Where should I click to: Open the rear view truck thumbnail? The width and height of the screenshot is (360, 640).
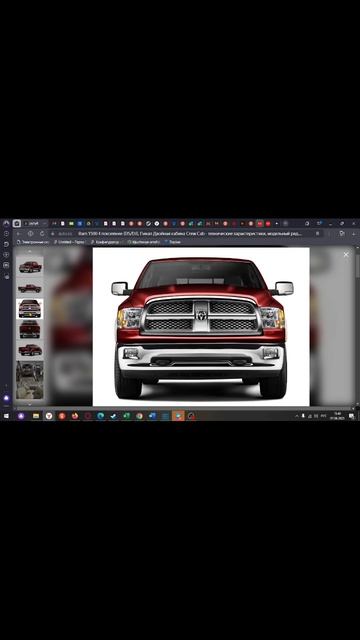pyautogui.click(x=30, y=329)
